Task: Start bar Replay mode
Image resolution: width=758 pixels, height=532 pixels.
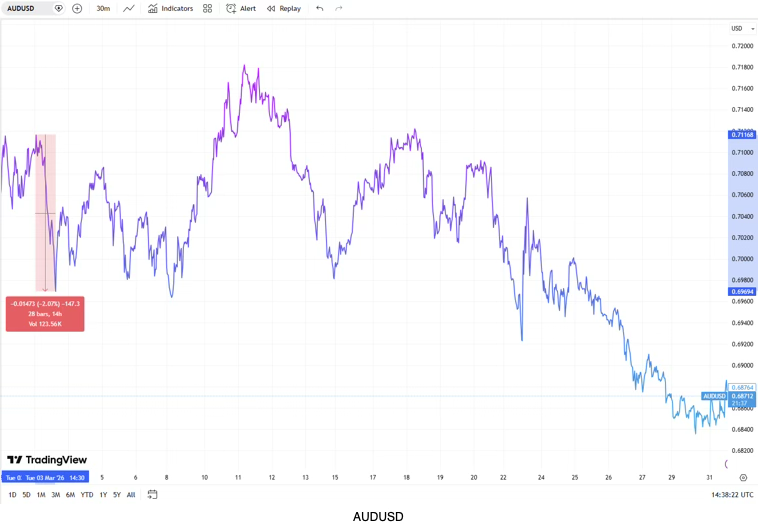Action: coord(283,8)
